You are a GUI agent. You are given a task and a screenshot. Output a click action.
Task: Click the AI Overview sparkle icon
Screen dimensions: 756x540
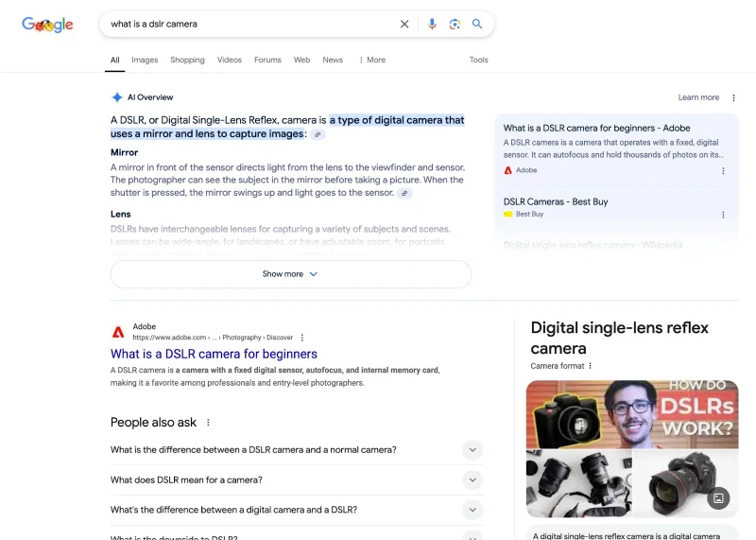[x=116, y=97]
